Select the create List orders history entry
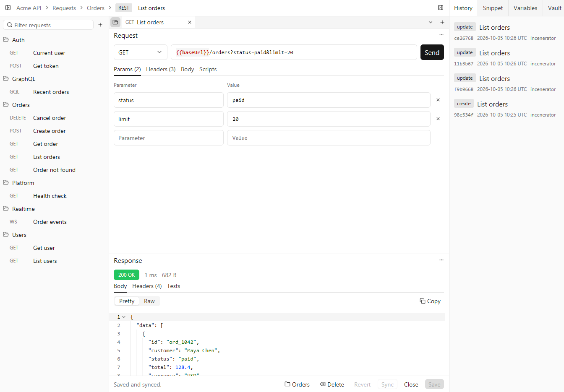The height and width of the screenshot is (392, 564). [x=506, y=109]
